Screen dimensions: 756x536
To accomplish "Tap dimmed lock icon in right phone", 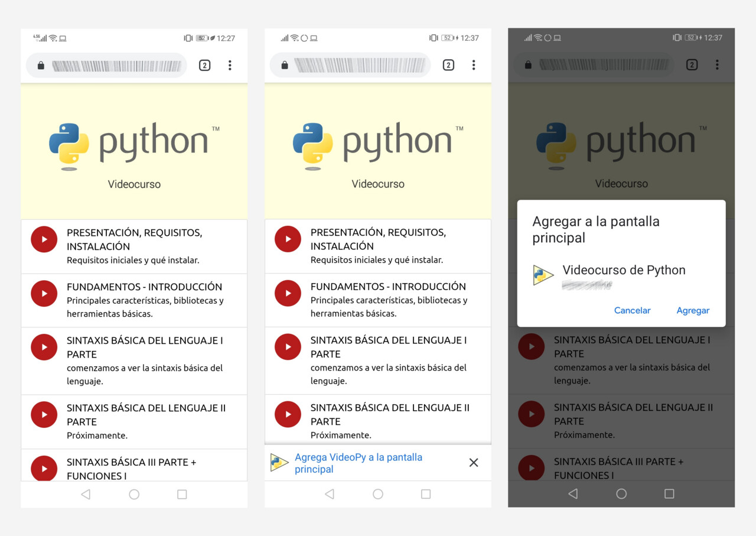I will tap(528, 65).
